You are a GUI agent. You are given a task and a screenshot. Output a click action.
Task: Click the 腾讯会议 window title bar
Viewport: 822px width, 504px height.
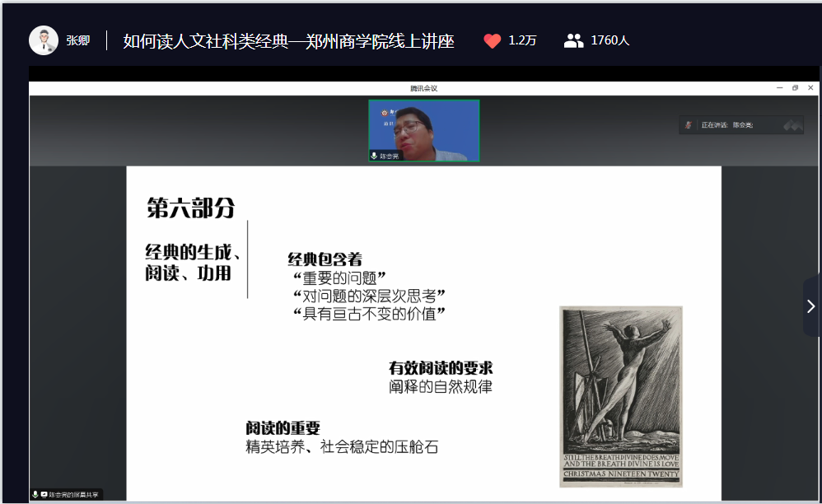tap(423, 88)
